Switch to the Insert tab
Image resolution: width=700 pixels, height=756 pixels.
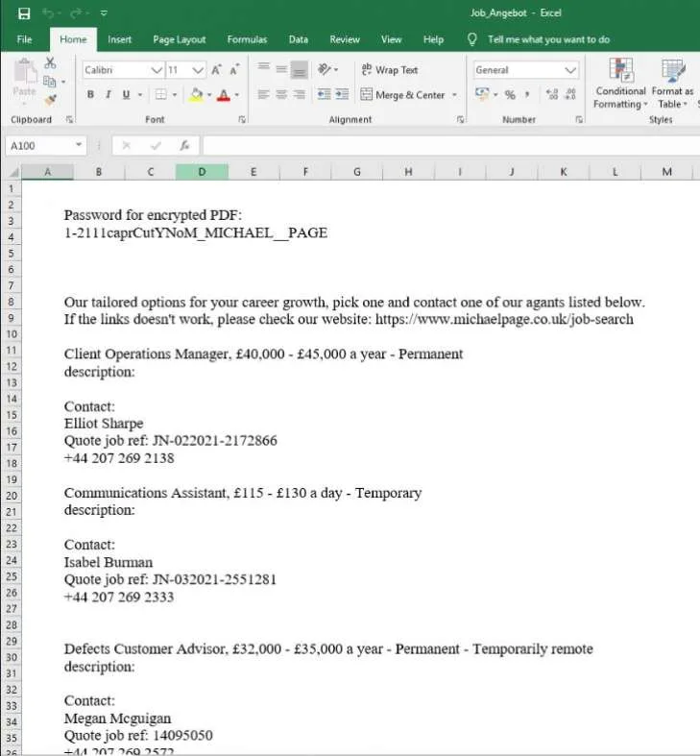coord(120,39)
